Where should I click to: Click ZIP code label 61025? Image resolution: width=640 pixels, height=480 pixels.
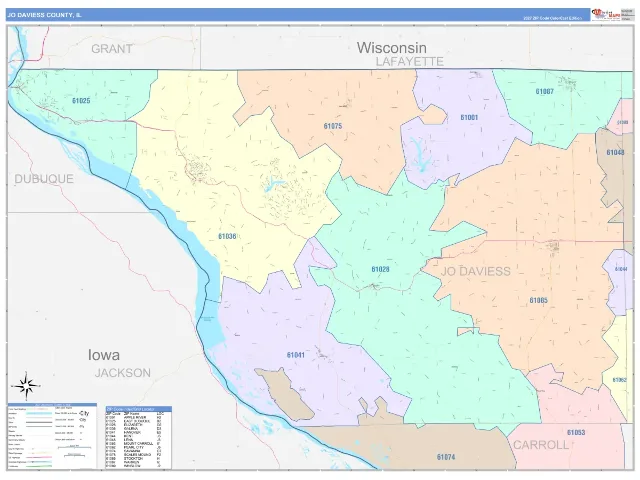81,101
